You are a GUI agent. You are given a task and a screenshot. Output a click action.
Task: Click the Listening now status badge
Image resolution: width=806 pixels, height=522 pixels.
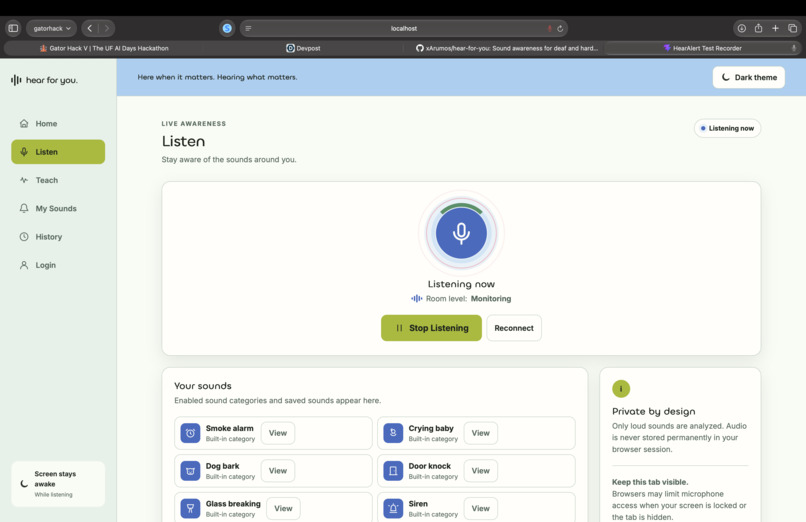[x=727, y=128]
